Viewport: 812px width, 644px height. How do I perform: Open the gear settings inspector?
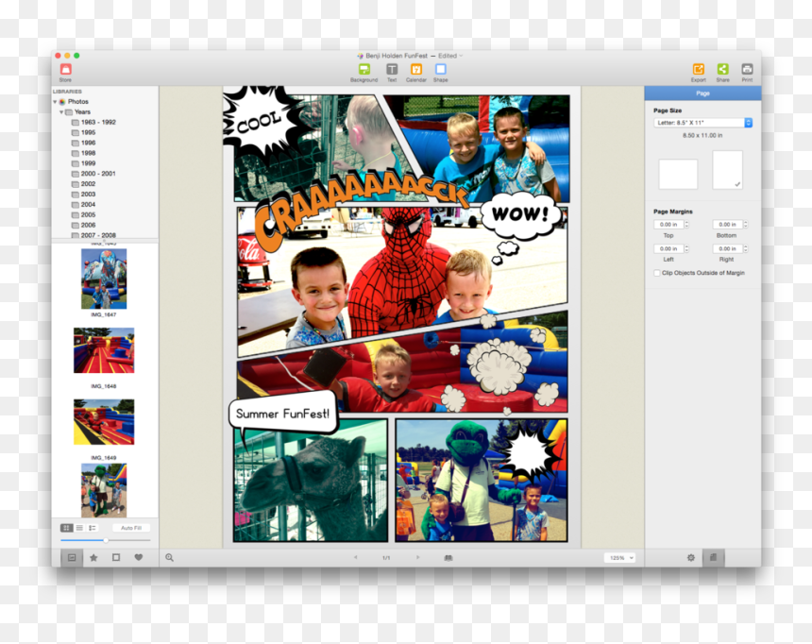point(691,557)
